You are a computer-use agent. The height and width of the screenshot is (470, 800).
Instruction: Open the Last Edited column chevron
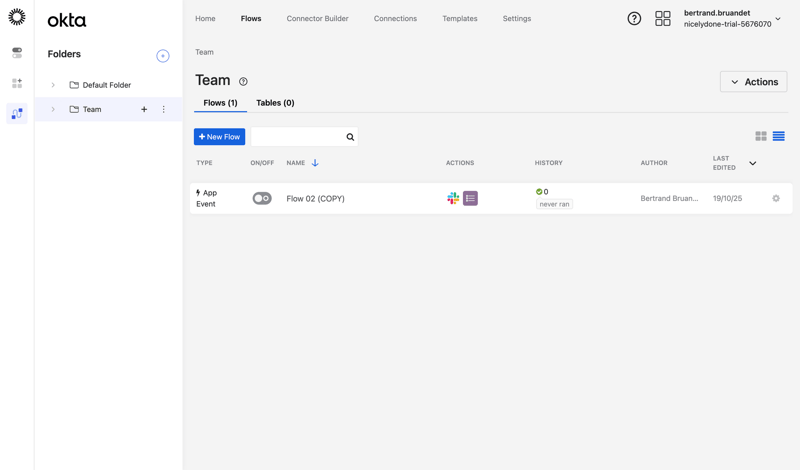753,163
